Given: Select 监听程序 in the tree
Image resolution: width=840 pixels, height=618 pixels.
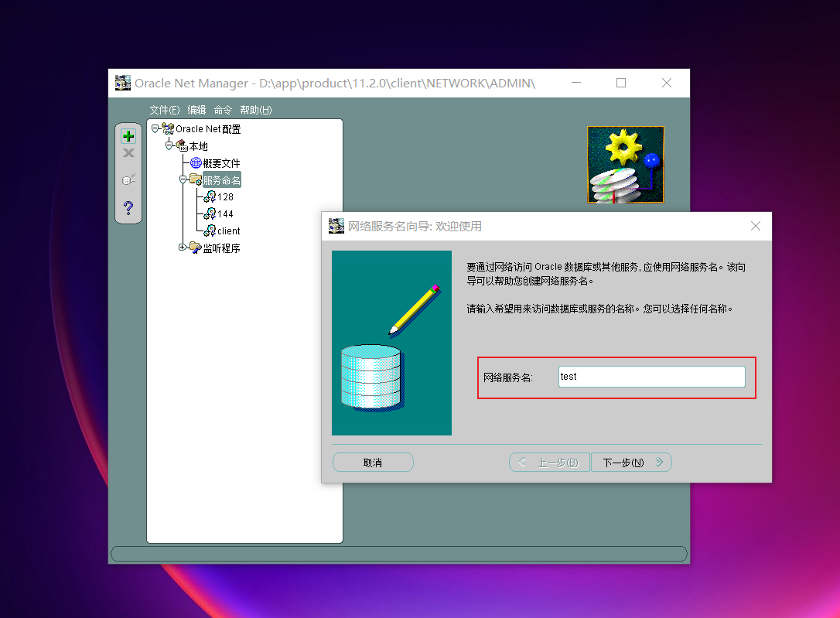Looking at the screenshot, I should click(221, 248).
